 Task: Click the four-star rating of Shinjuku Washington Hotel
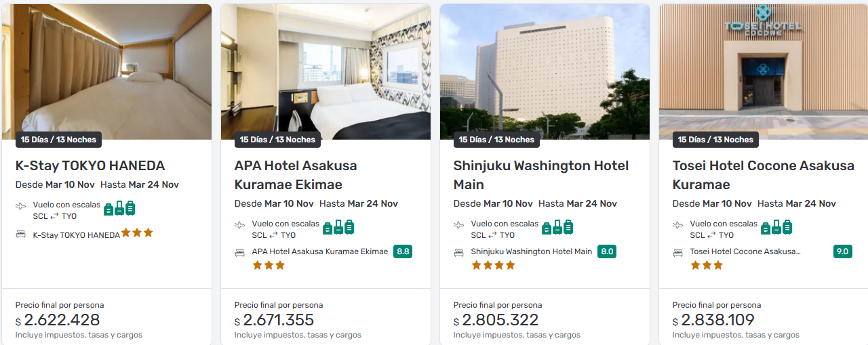(x=492, y=266)
